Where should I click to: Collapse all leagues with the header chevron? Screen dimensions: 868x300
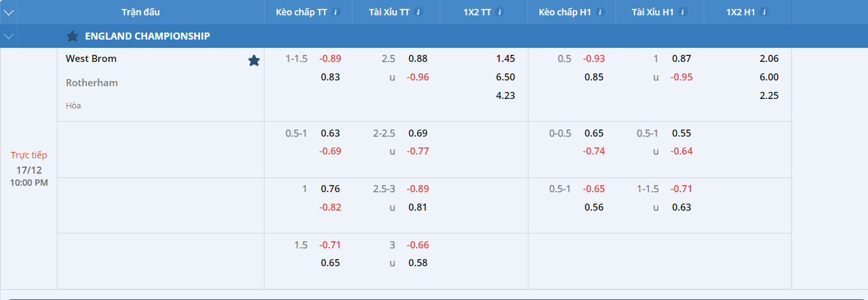[x=8, y=12]
